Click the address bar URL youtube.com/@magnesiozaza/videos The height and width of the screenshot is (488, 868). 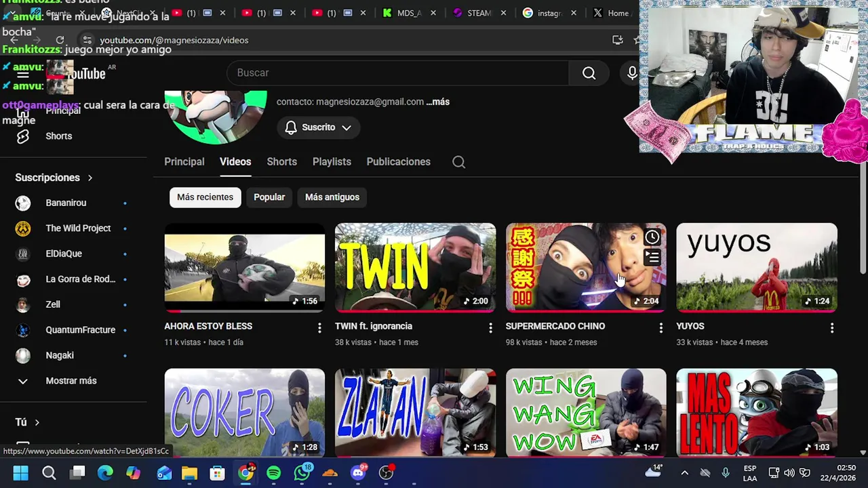click(x=174, y=40)
